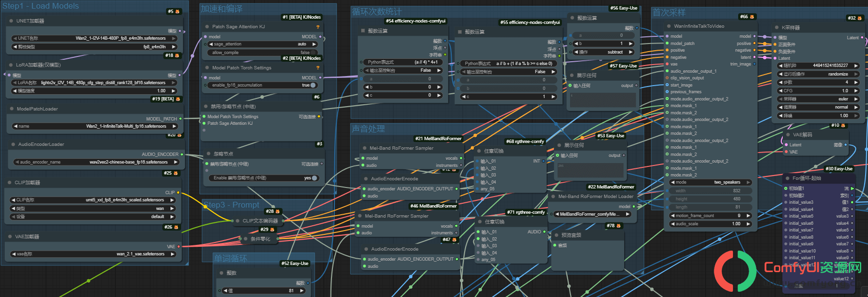Click the Python表达式 field in node #54
Viewport: 868px width, 297px height.
click(x=402, y=62)
